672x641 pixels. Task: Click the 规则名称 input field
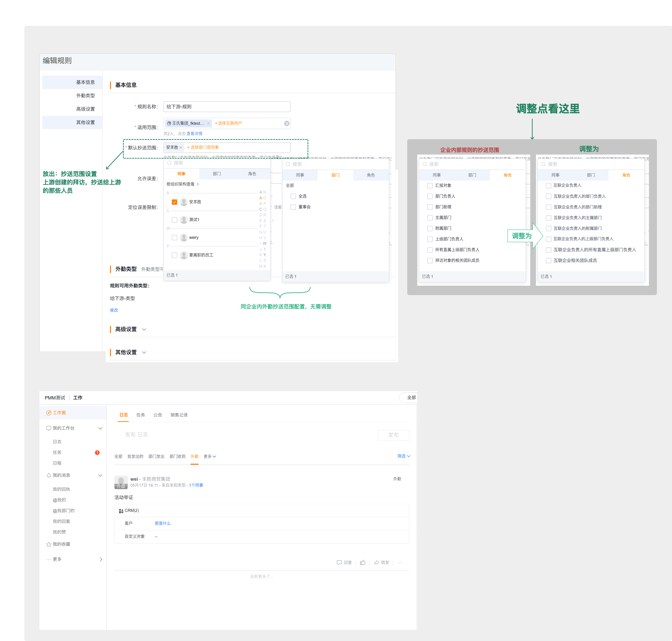[x=227, y=107]
